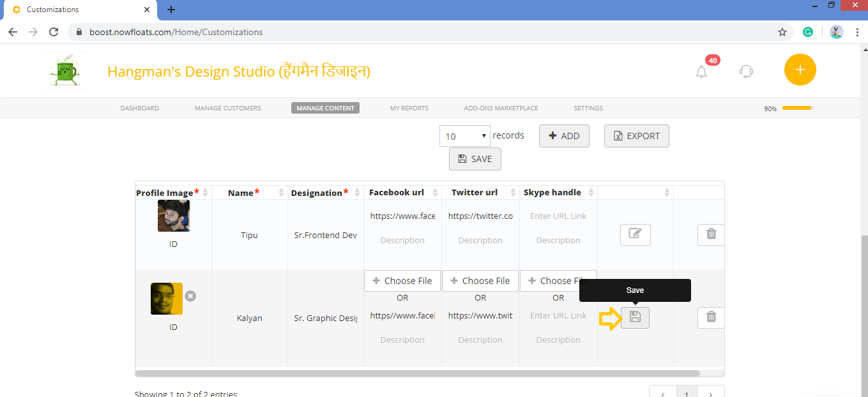Click the ADD button
This screenshot has height=397, width=868.
coord(564,136)
